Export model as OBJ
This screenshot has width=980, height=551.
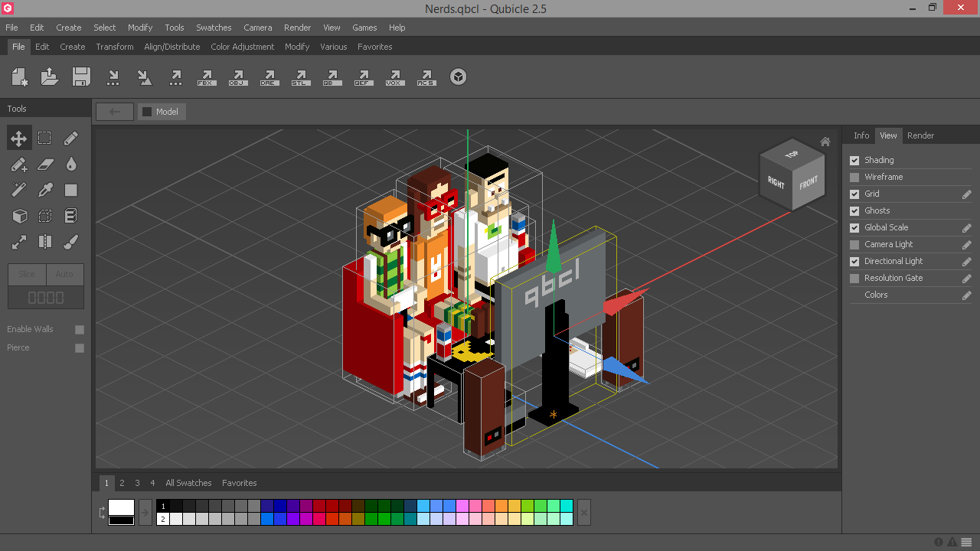(x=237, y=77)
